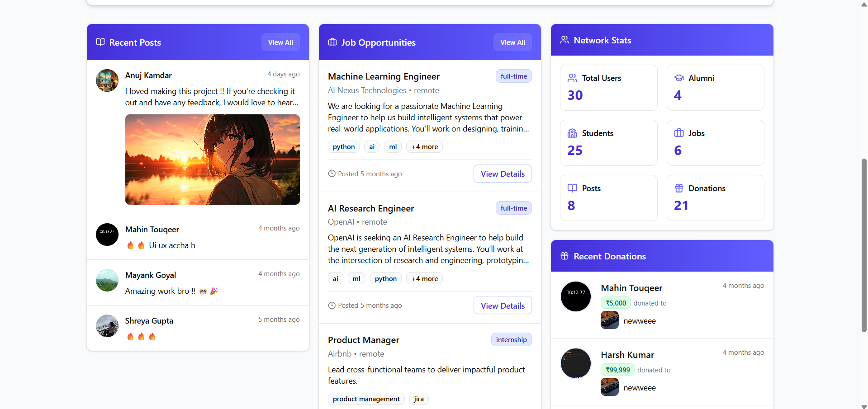
Task: Click Shreya Gupta's avatar
Action: (107, 326)
